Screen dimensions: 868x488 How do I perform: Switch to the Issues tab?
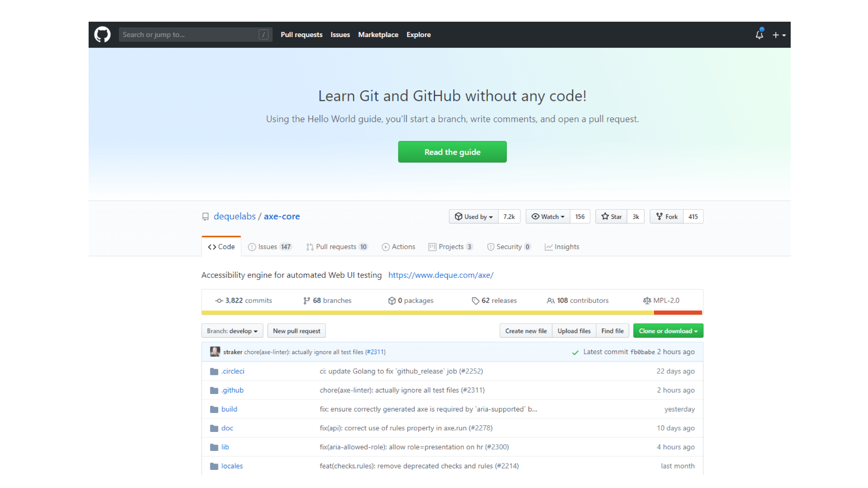pyautogui.click(x=270, y=247)
